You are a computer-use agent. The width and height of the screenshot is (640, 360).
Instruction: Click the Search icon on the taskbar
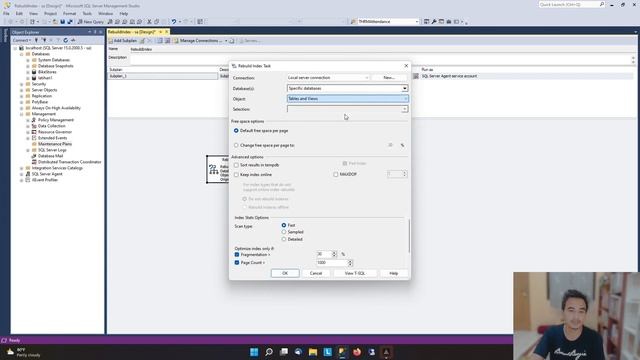click(269, 352)
